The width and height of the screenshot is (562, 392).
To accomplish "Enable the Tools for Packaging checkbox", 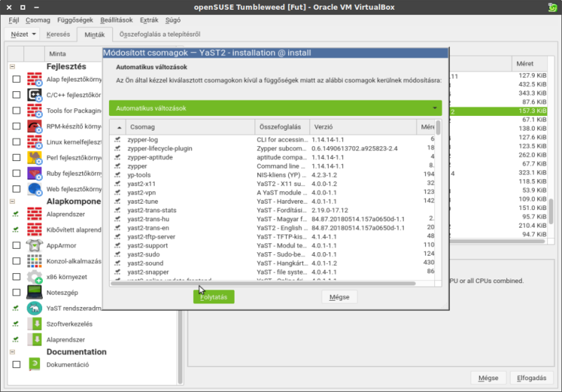I will click(16, 111).
